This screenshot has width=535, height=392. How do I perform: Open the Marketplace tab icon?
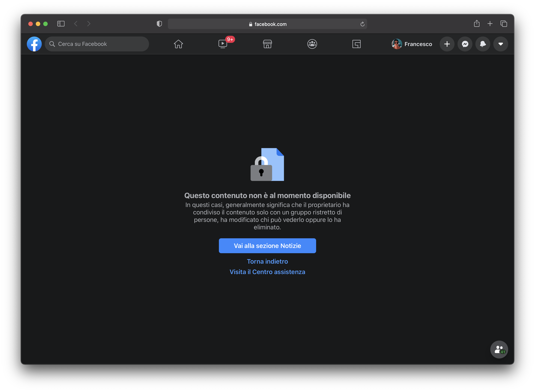point(267,44)
